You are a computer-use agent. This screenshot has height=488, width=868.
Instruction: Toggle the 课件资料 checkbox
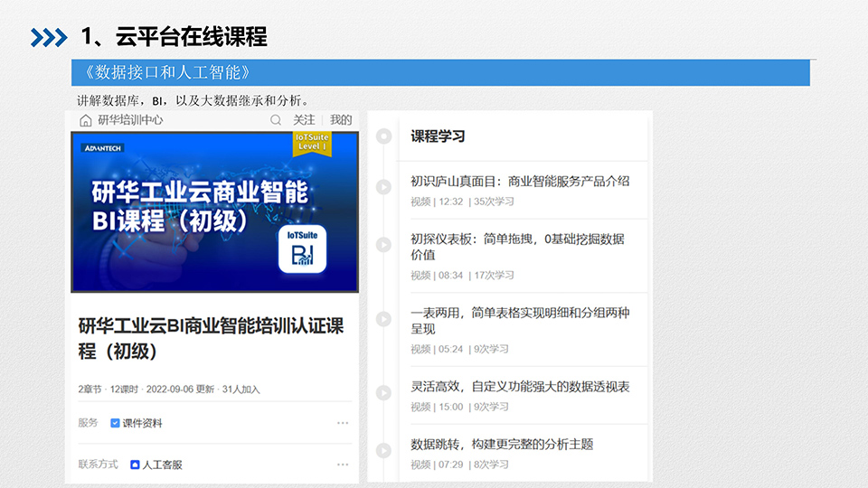[115, 423]
